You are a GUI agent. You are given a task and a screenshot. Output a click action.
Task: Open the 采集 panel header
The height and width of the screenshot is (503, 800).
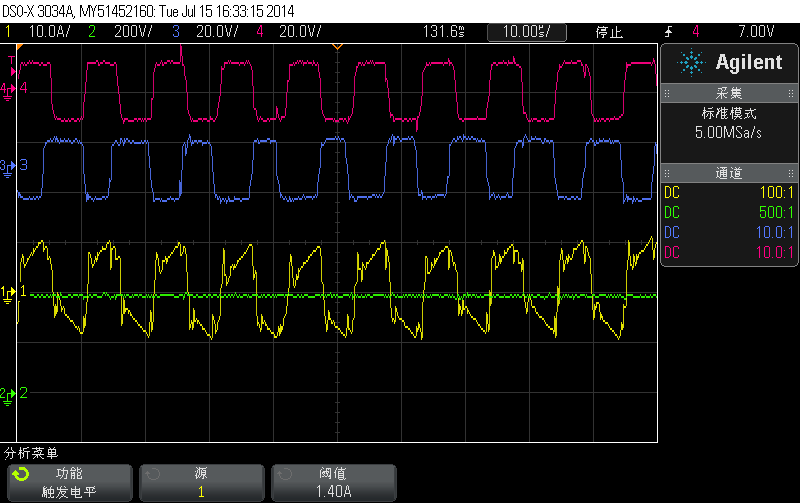pos(729,93)
